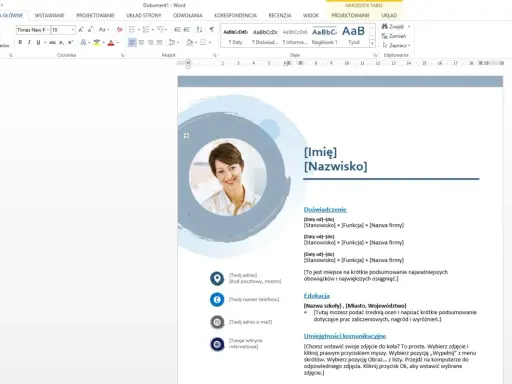This screenshot has height=384, width=512.
Task: Increase font size with Grow Font
Action: [x=81, y=30]
